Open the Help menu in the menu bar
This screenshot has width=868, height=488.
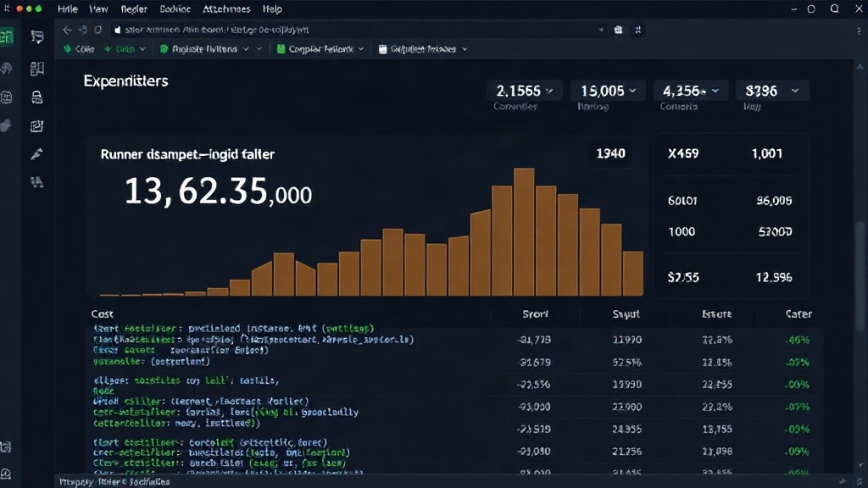(x=272, y=8)
